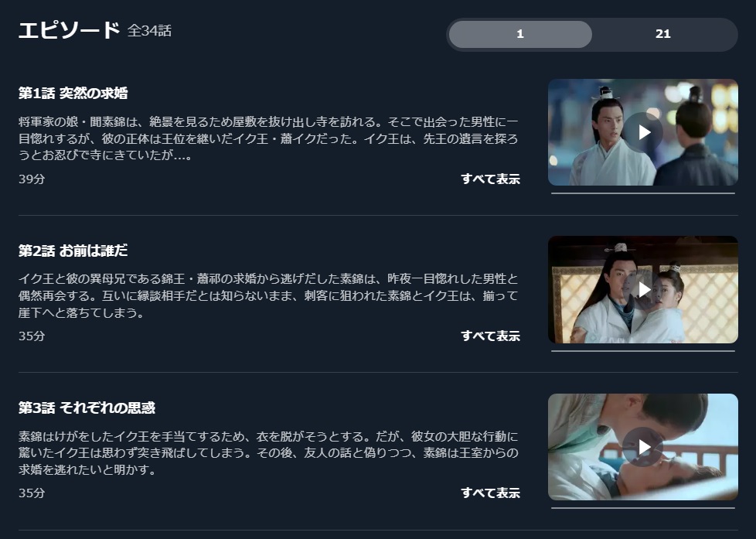Expand episode 1 description with すべて表示

(x=490, y=179)
